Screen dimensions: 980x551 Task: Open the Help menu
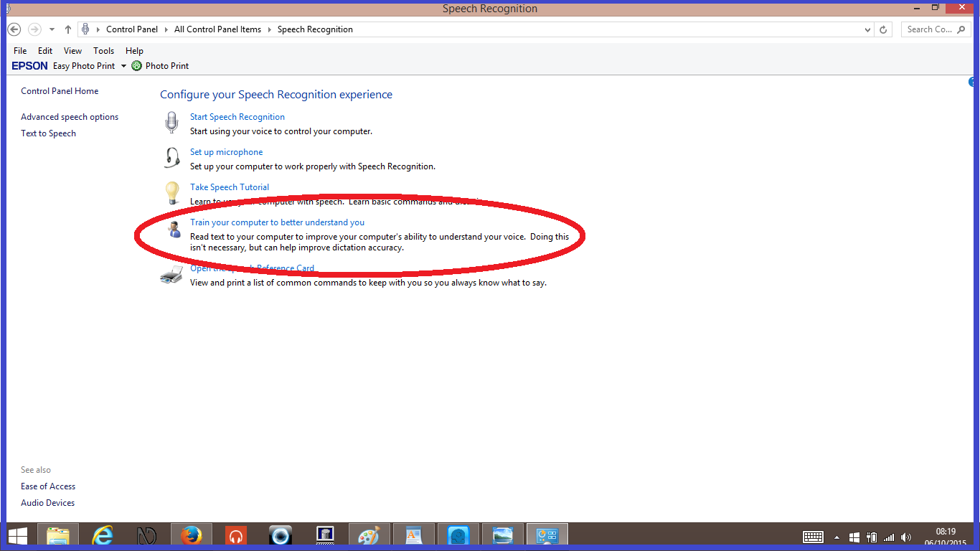[134, 51]
